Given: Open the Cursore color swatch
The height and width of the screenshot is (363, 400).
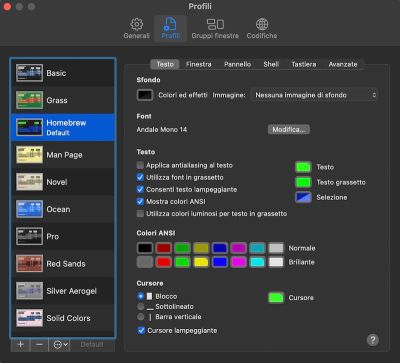Looking at the screenshot, I should (x=276, y=298).
